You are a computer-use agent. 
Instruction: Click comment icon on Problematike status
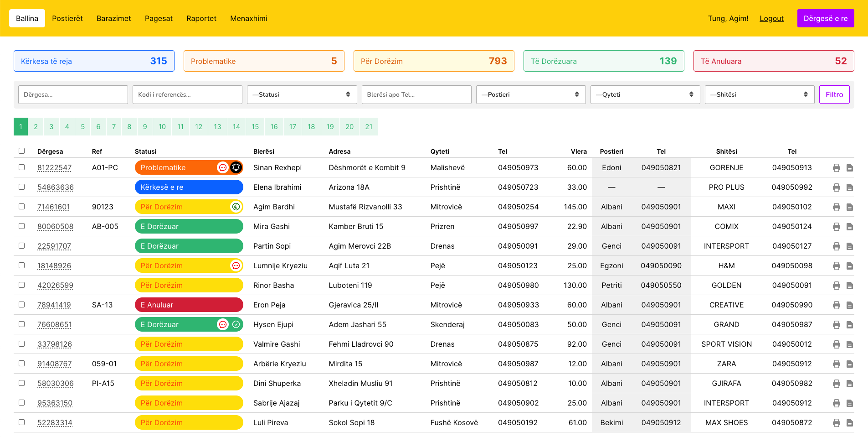pyautogui.click(x=223, y=167)
